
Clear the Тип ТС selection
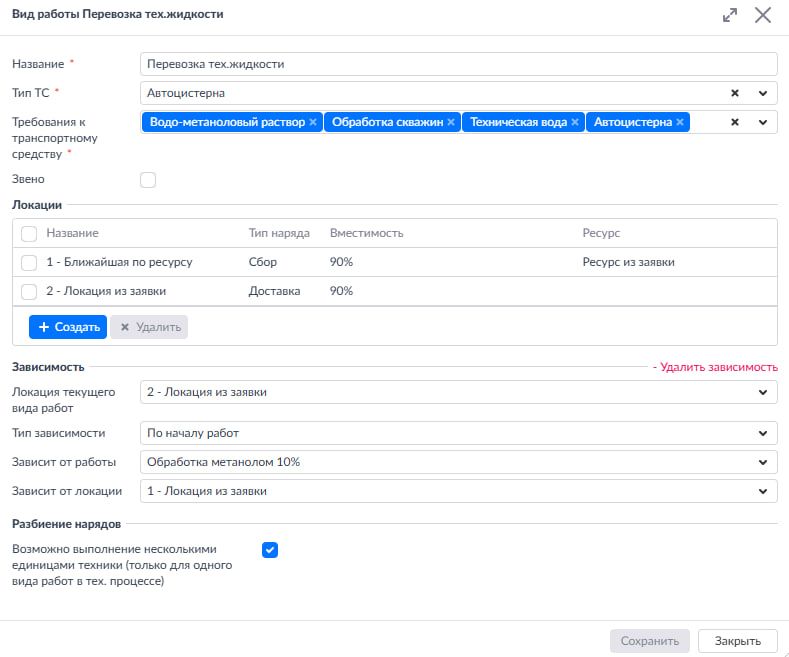(735, 93)
